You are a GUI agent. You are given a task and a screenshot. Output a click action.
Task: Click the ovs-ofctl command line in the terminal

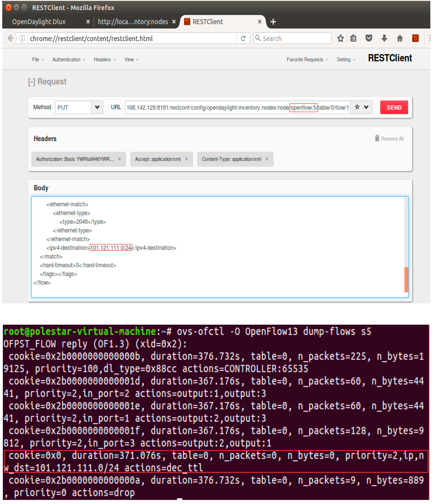coord(187,332)
